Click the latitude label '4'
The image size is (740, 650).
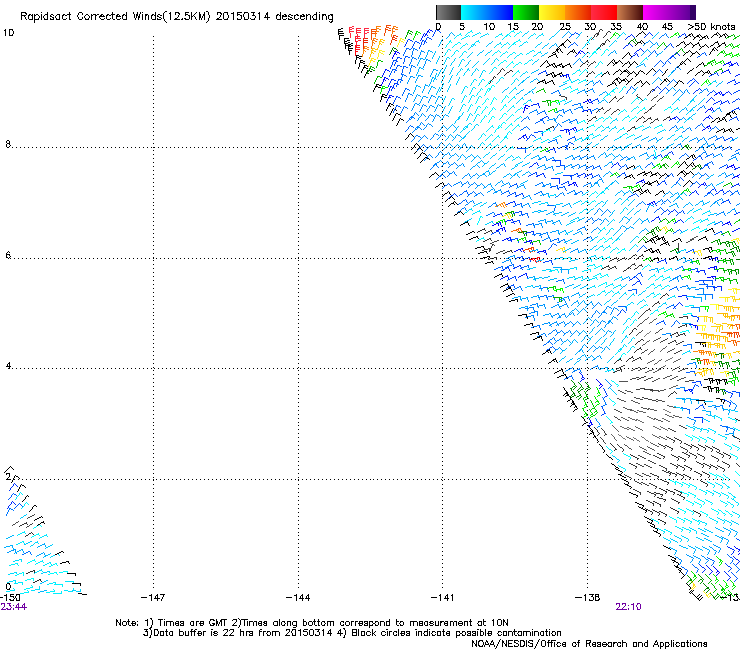pos(8,366)
